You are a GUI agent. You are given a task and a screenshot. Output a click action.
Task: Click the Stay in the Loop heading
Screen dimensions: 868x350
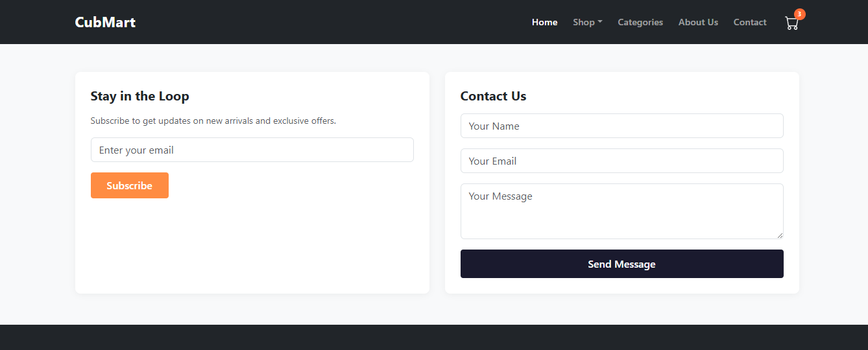139,96
